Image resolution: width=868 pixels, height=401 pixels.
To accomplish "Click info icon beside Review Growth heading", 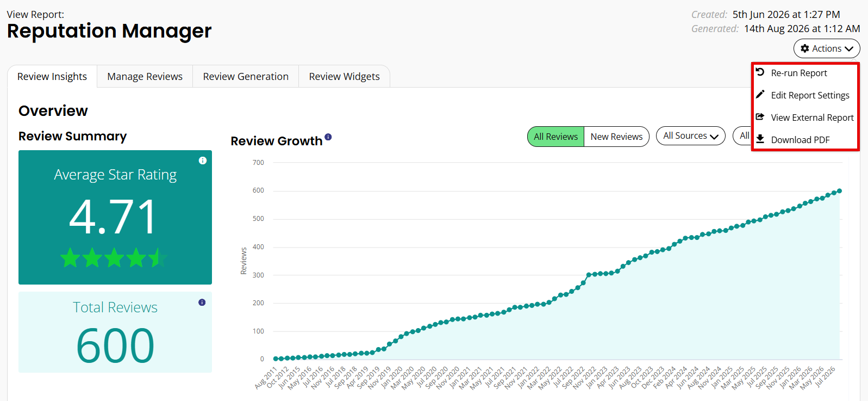I will click(328, 137).
